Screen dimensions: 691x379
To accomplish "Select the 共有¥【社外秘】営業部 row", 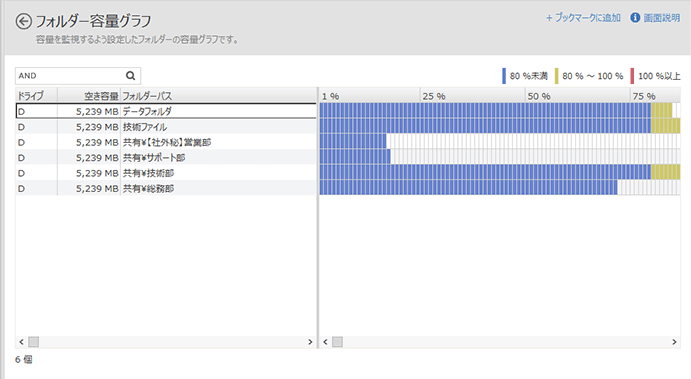I will coord(166,142).
